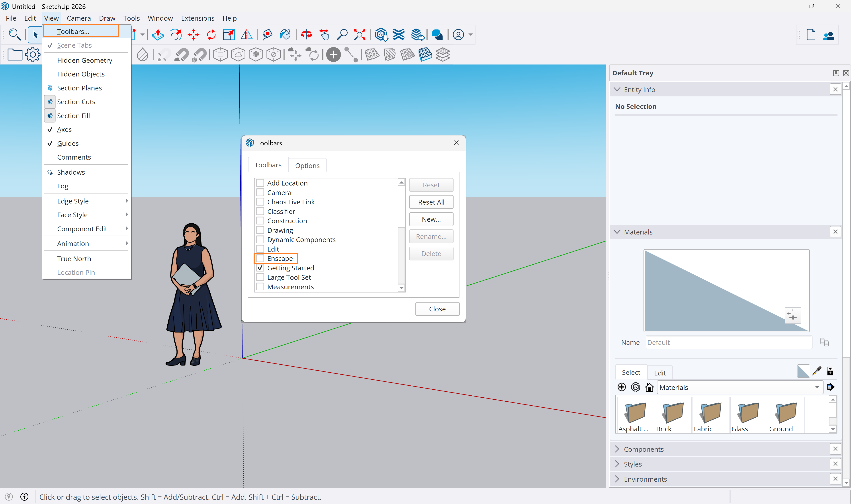This screenshot has width=851, height=504.
Task: Check the Large Tool Set checkbox
Action: (x=260, y=277)
